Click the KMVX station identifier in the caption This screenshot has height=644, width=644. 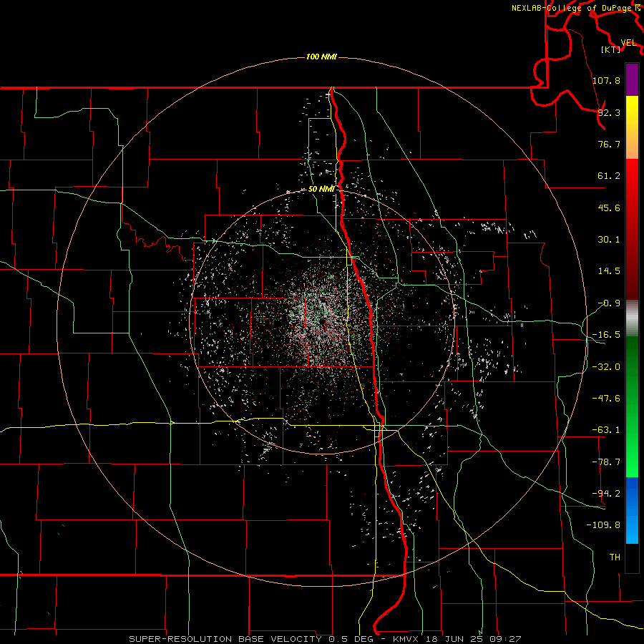404,639
